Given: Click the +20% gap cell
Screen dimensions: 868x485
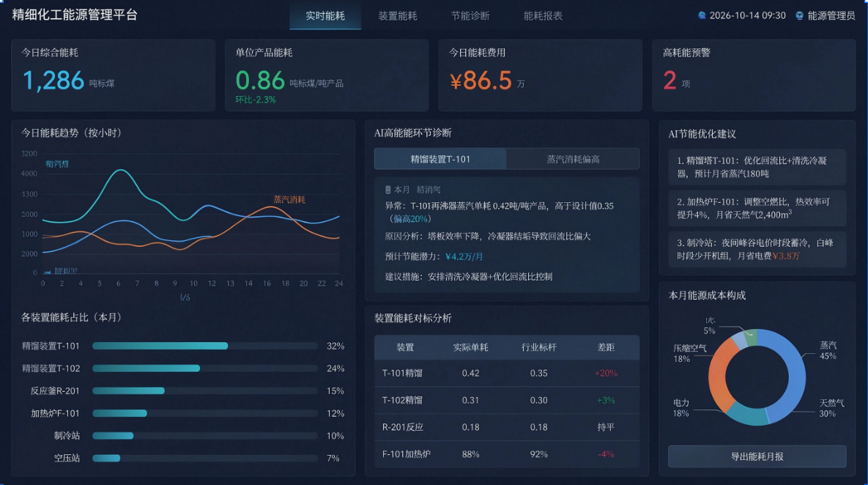Looking at the screenshot, I should click(x=606, y=373).
